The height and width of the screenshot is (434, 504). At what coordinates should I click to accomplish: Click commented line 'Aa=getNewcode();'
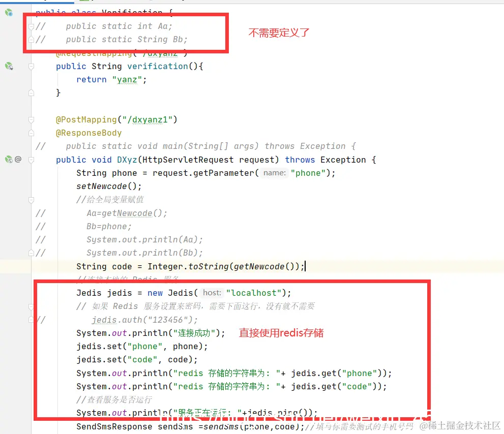coord(127,213)
